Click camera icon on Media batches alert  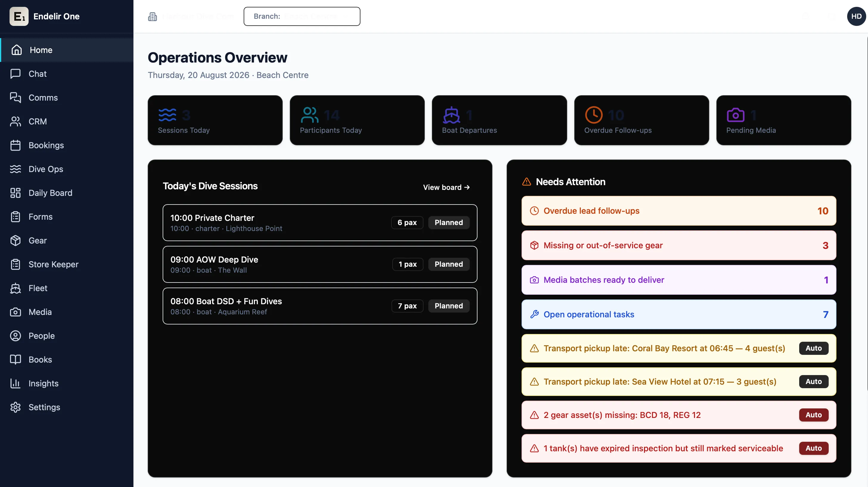pos(534,280)
